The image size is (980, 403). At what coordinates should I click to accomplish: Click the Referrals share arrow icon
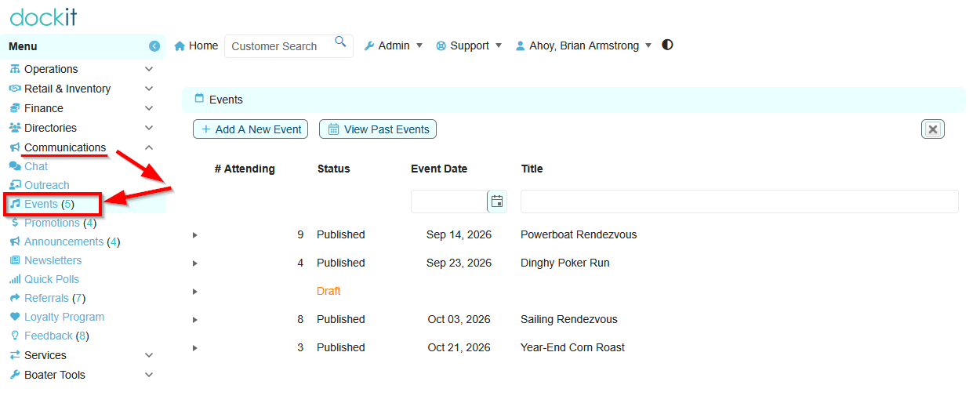coord(15,298)
